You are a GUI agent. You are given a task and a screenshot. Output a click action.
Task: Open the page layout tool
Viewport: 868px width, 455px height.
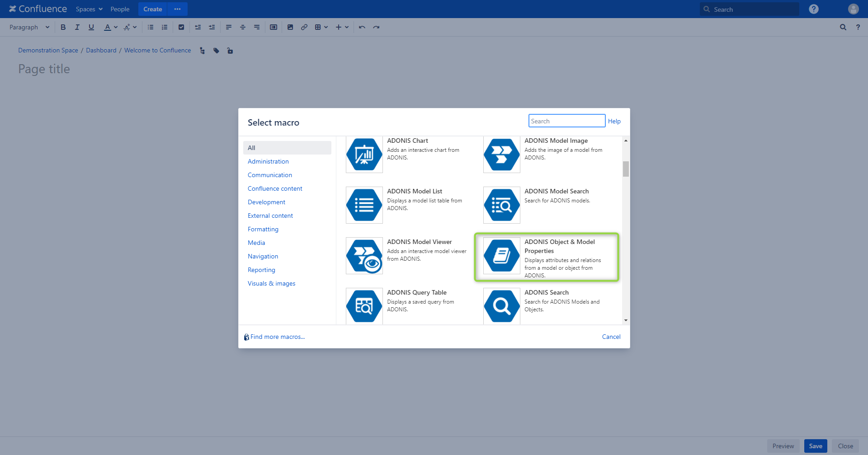pyautogui.click(x=274, y=27)
